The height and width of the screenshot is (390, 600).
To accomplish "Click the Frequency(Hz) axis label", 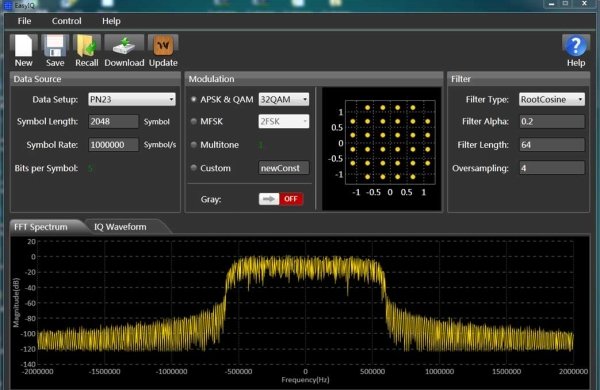I will tap(305, 380).
